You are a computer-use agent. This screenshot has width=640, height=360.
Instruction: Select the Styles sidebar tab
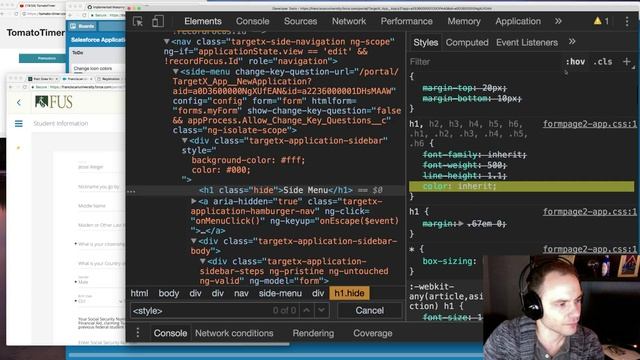click(x=425, y=42)
